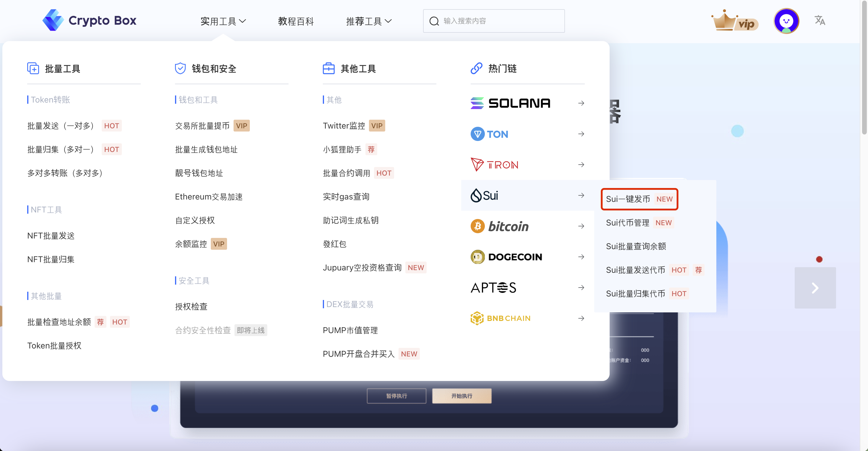Open Token批量授权 link
Viewport: 868px width, 451px height.
(54, 345)
